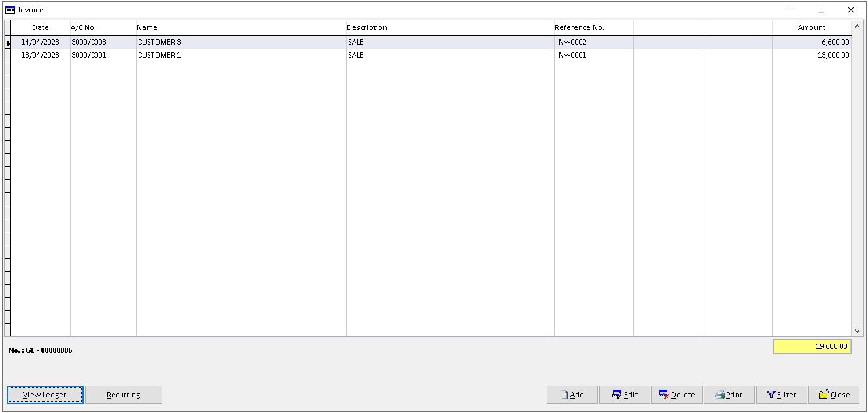Viewport: 868px width, 413px height.
Task: Click the Amount column header
Action: (812, 27)
